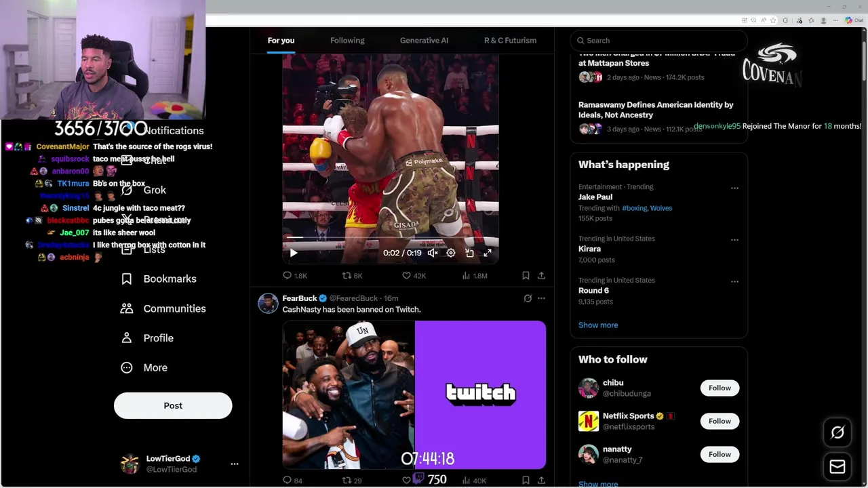Open Grok from sidebar

(144, 190)
